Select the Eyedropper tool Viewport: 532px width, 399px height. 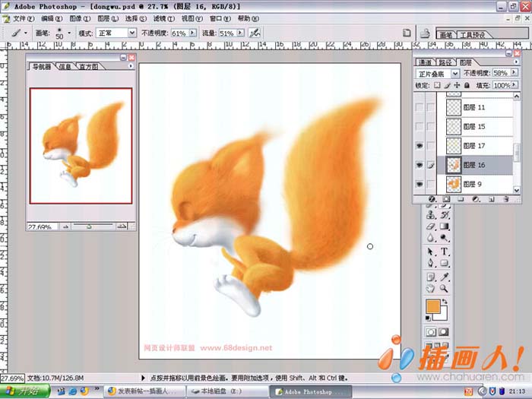[444, 277]
